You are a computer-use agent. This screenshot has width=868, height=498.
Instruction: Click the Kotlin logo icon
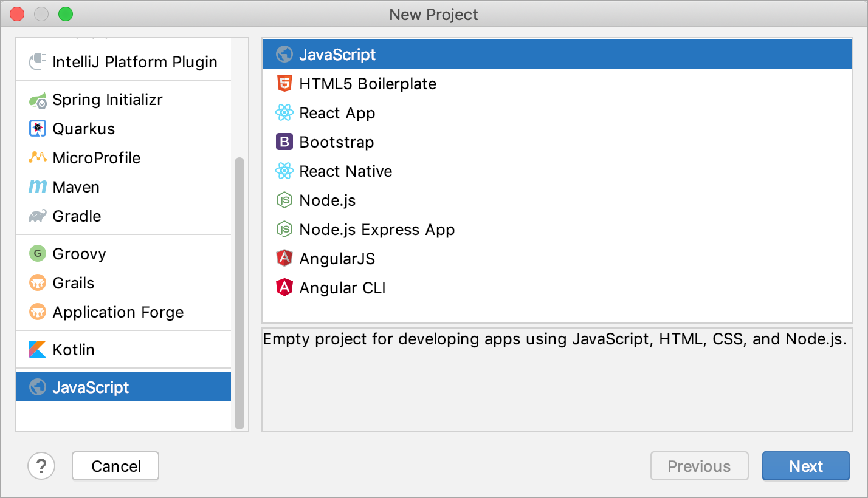(38, 350)
